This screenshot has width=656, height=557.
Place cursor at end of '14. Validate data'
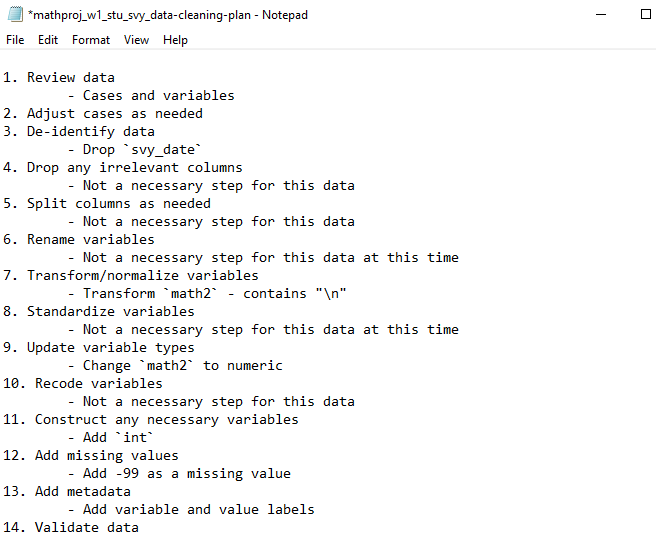(139, 527)
